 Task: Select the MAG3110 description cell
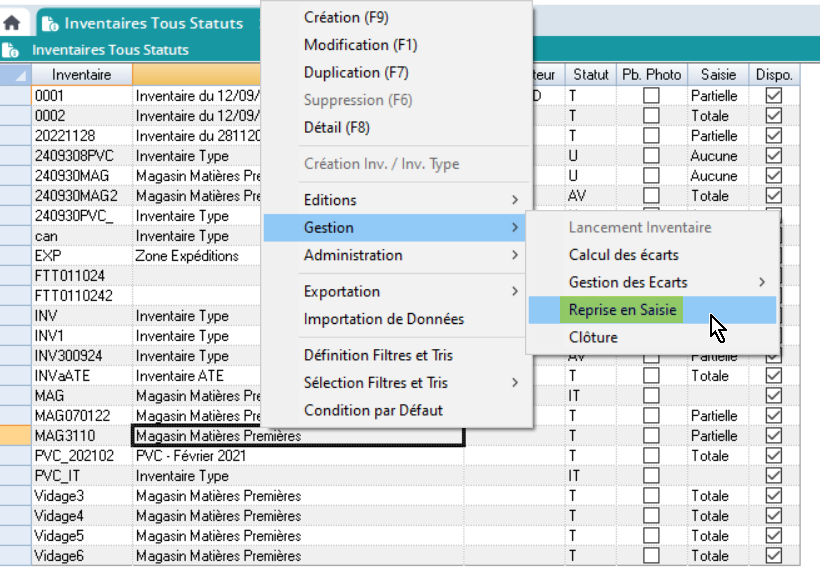297,436
